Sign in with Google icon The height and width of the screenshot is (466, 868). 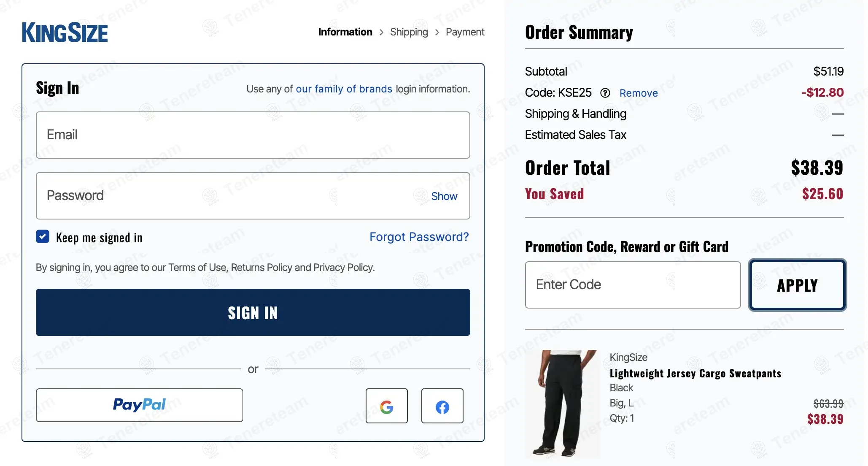pos(386,406)
